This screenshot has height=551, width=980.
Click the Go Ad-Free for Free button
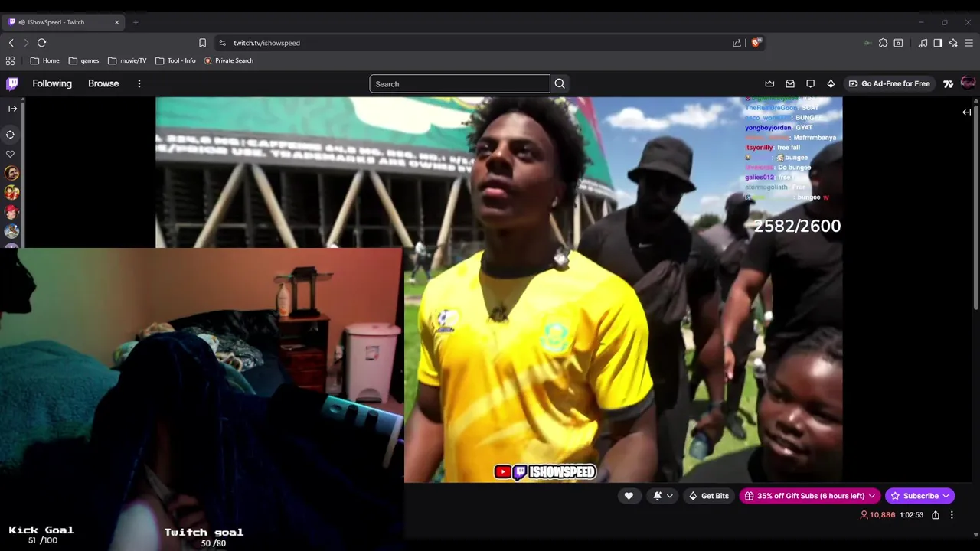tap(889, 83)
